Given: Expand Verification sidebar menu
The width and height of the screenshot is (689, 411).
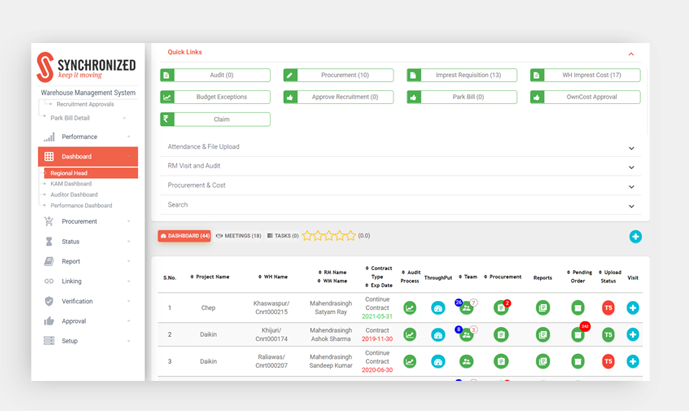Looking at the screenshot, I should point(88,301).
